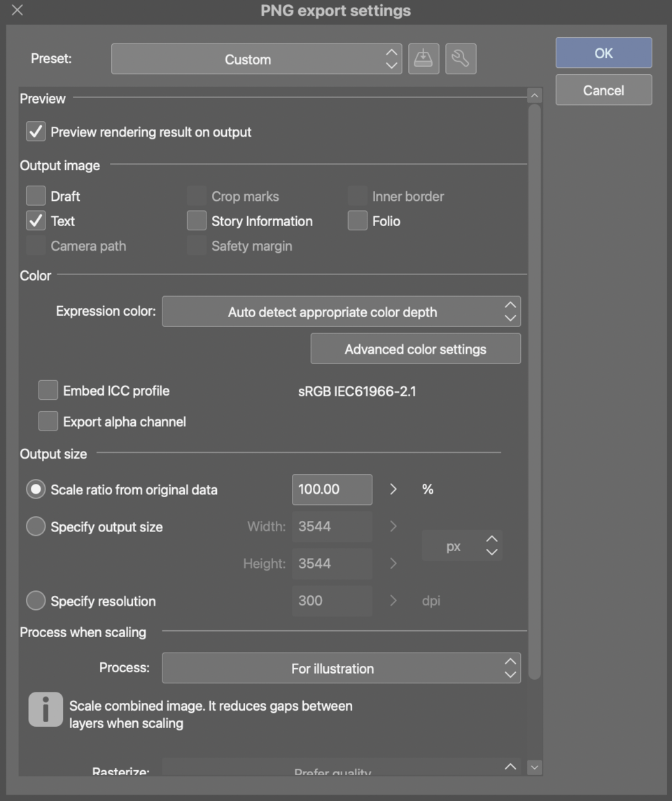Open the Preset dropdown showing Custom
The height and width of the screenshot is (801, 672).
click(x=256, y=60)
